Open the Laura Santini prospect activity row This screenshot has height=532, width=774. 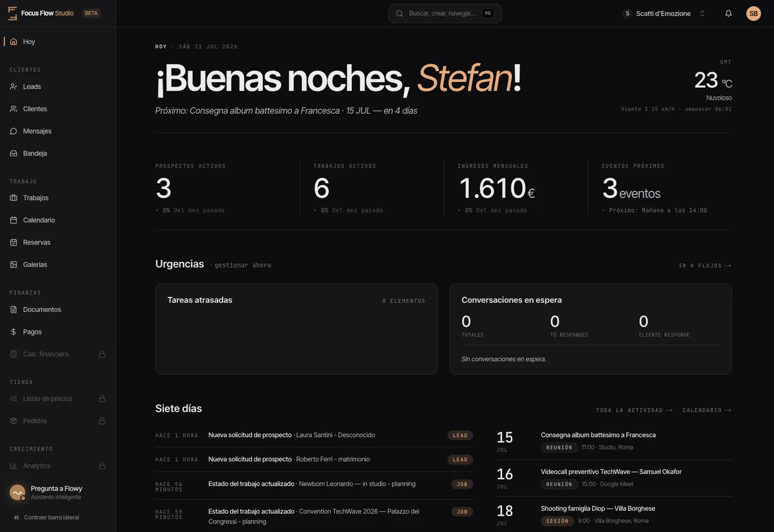tap(314, 435)
